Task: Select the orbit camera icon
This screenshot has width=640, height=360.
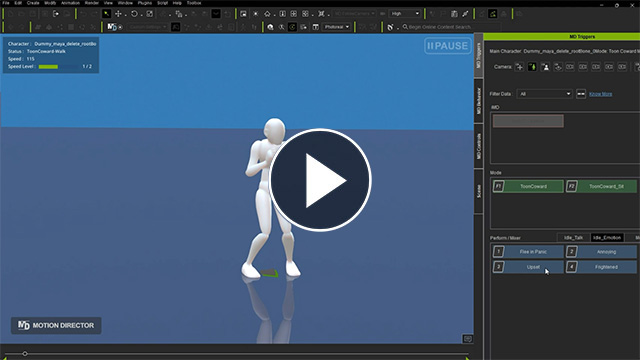Action: tap(558, 67)
